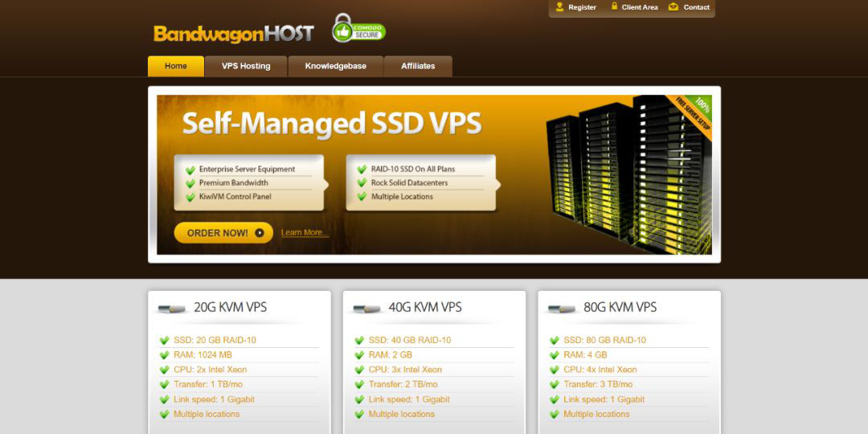Click the server icon beside 40G KVM VPS
Viewport: 868px width, 434px height.
[x=367, y=309]
